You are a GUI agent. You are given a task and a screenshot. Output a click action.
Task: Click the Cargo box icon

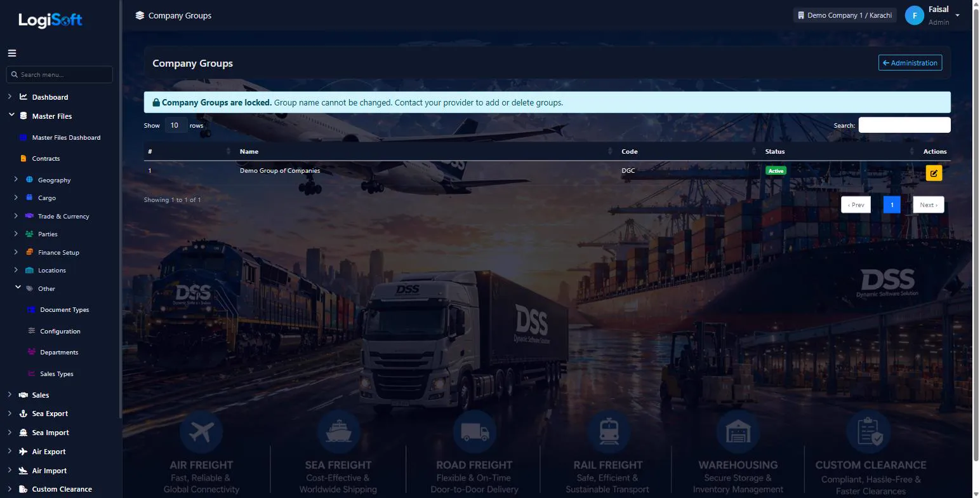29,198
